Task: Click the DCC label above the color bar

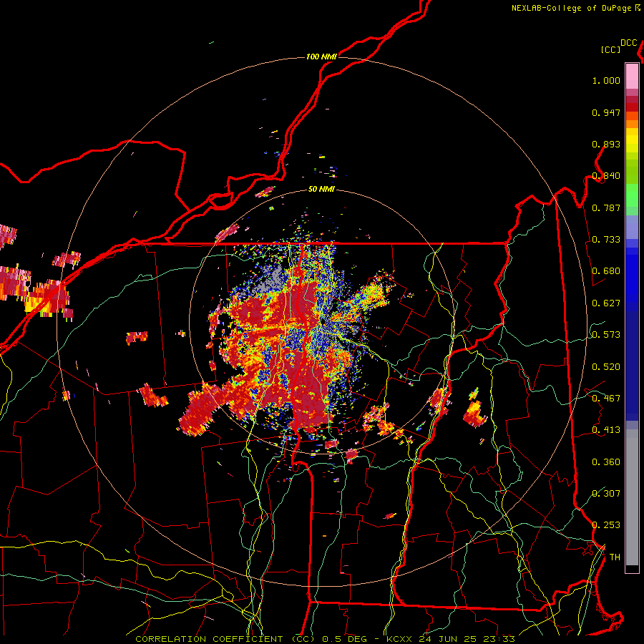Action: point(628,43)
